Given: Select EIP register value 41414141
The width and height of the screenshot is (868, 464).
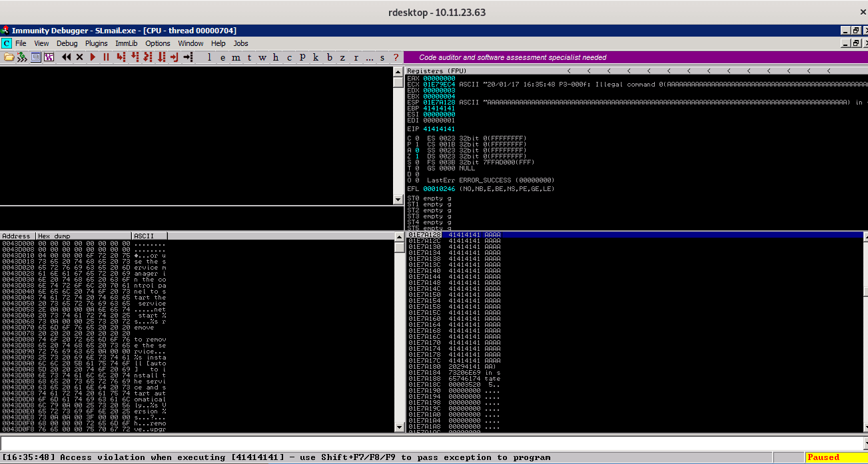Looking at the screenshot, I should (x=439, y=129).
